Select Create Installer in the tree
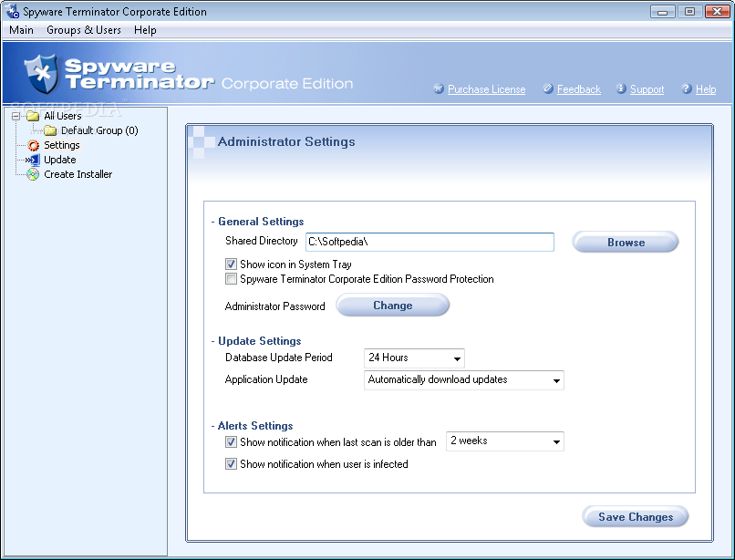This screenshot has width=735, height=560. pyautogui.click(x=78, y=174)
